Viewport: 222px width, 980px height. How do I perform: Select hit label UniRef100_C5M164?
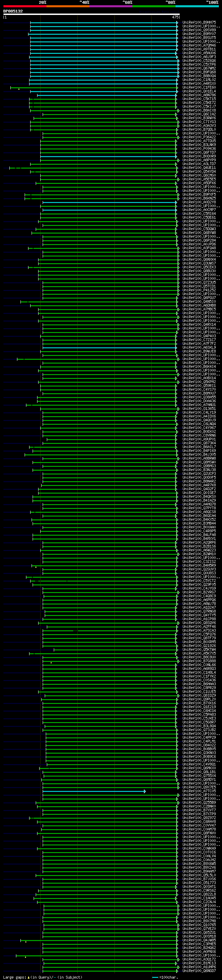point(199,214)
